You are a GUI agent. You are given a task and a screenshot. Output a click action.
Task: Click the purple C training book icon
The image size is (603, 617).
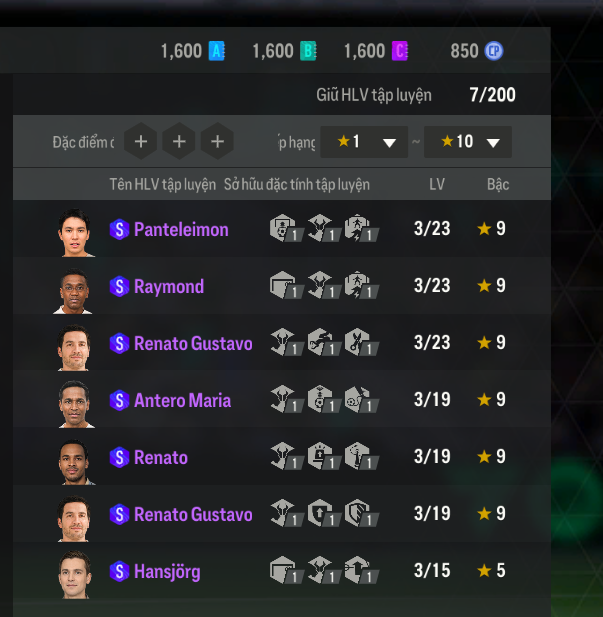(x=400, y=51)
